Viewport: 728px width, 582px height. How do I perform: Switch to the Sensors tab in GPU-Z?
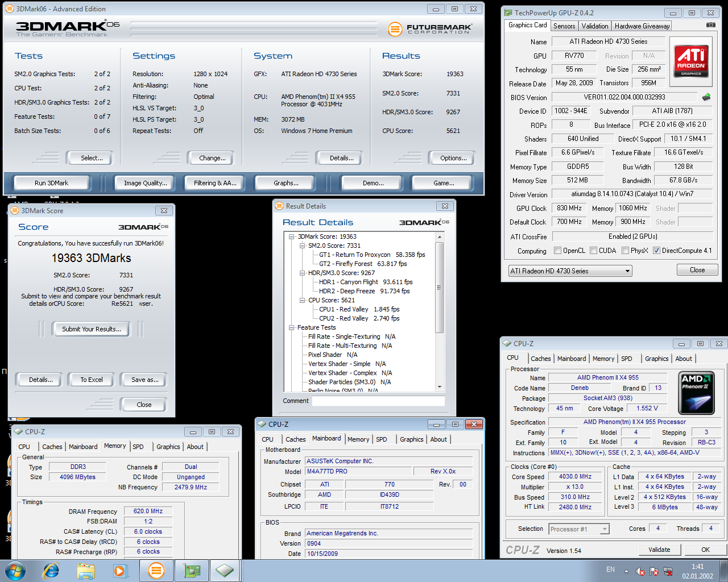click(564, 26)
